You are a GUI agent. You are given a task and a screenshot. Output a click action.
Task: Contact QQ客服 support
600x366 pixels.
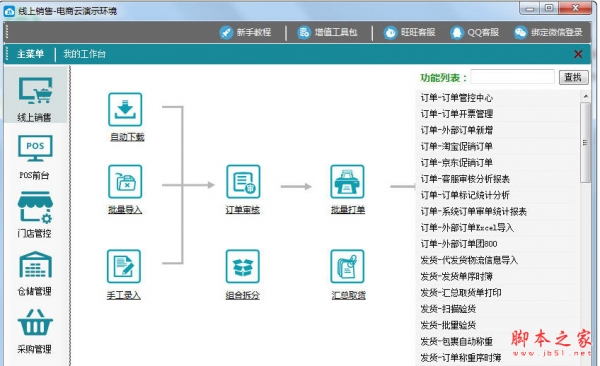475,32
